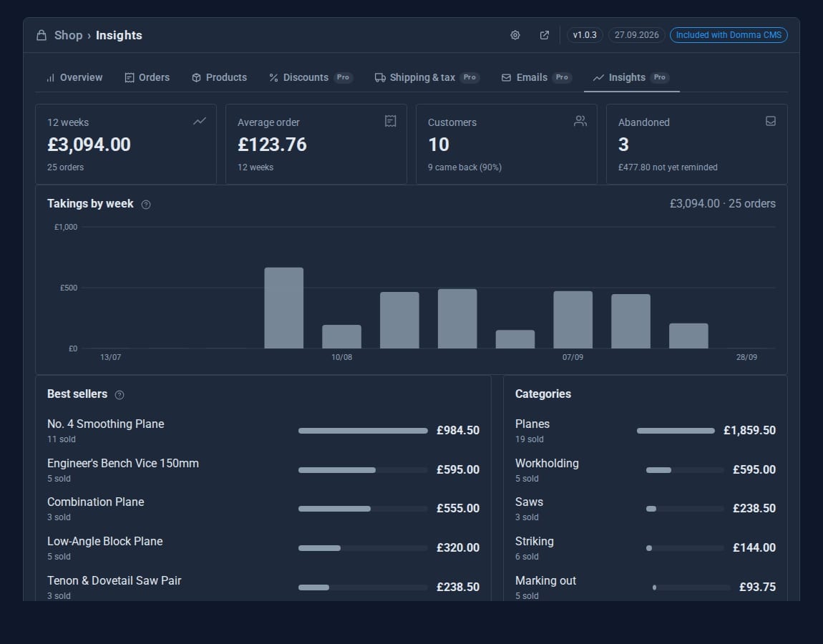This screenshot has width=823, height=644.
Task: Select the Combination Plane product name
Action: click(x=95, y=502)
